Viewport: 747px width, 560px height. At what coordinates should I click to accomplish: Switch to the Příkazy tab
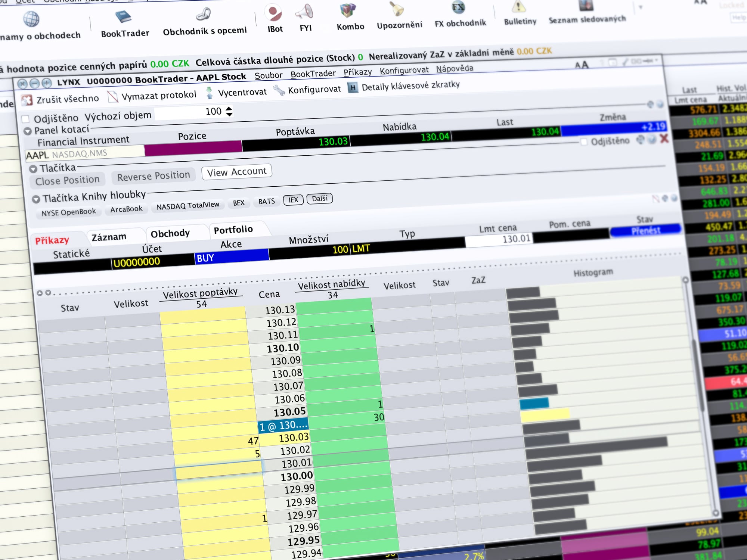[x=52, y=240]
